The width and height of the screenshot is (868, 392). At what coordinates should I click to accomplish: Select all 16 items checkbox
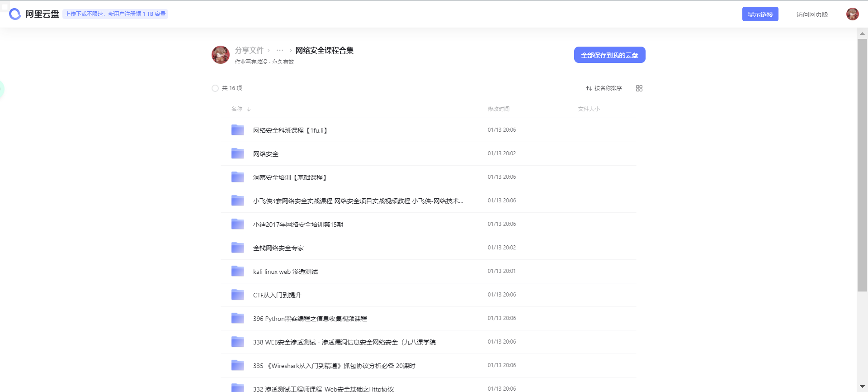point(215,88)
